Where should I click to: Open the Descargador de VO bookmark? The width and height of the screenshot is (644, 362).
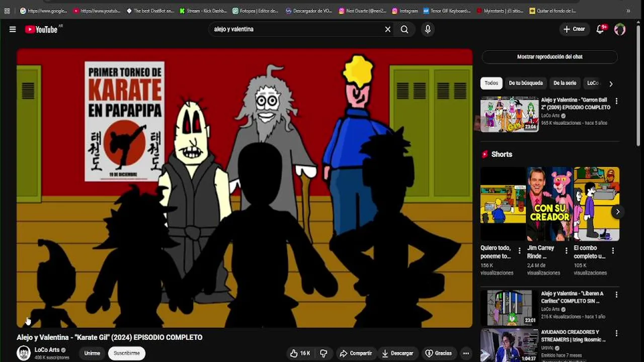[x=309, y=11]
